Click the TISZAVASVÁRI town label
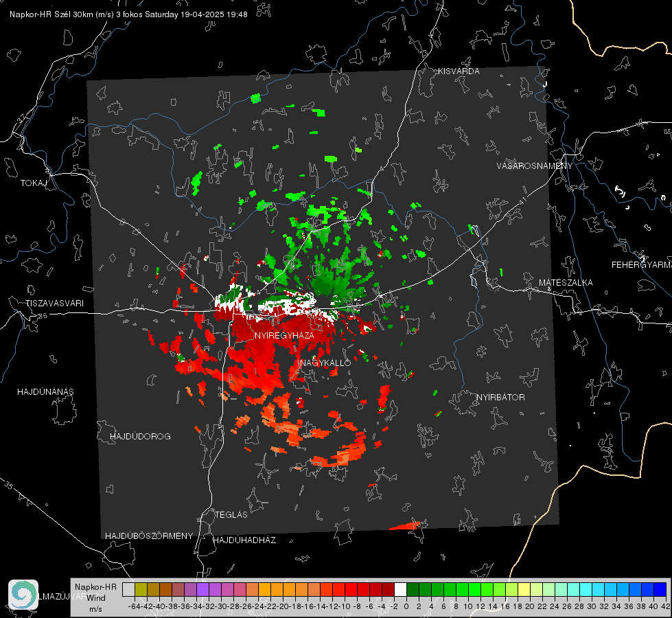The height and width of the screenshot is (618, 672). pos(54,304)
